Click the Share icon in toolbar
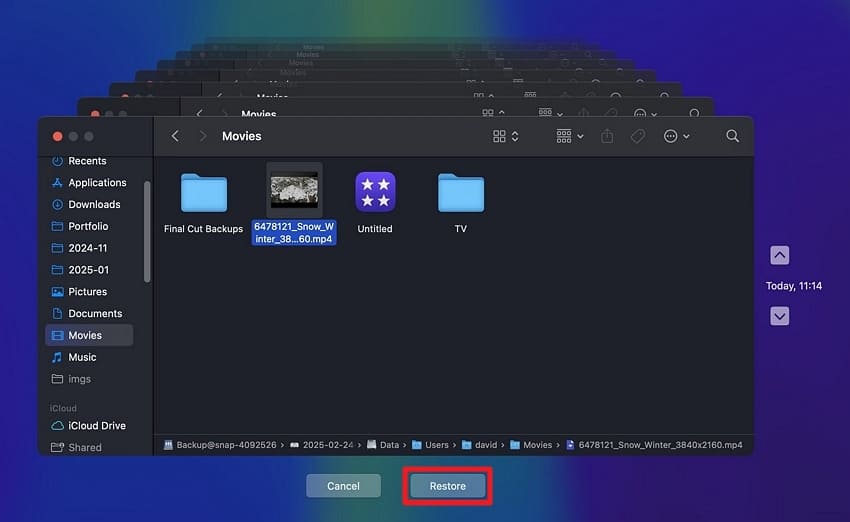The image size is (850, 522). (x=607, y=136)
